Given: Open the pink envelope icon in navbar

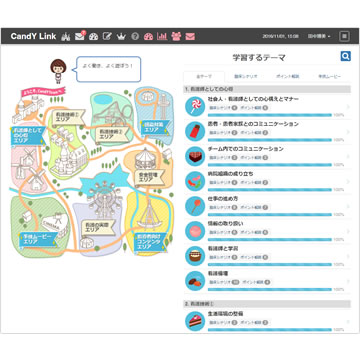Looking at the screenshot, I should click(x=190, y=36).
